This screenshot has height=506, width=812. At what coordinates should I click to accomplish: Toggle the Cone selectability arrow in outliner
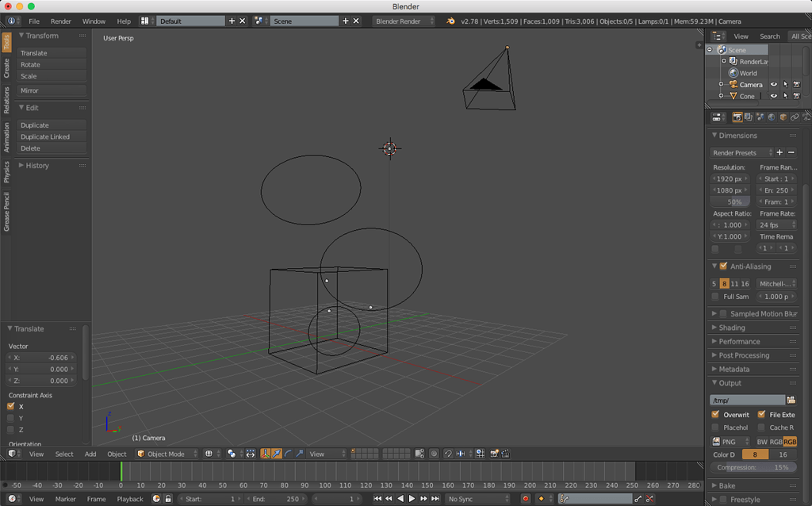point(786,96)
